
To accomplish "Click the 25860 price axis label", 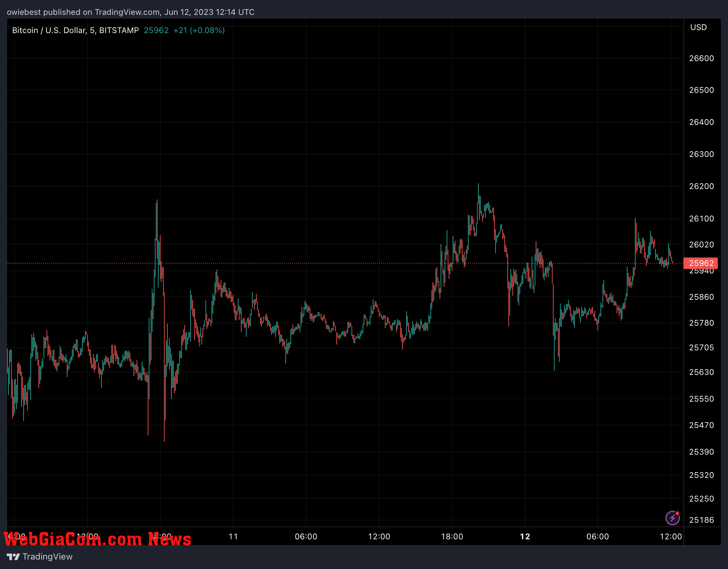I will pyautogui.click(x=701, y=297).
